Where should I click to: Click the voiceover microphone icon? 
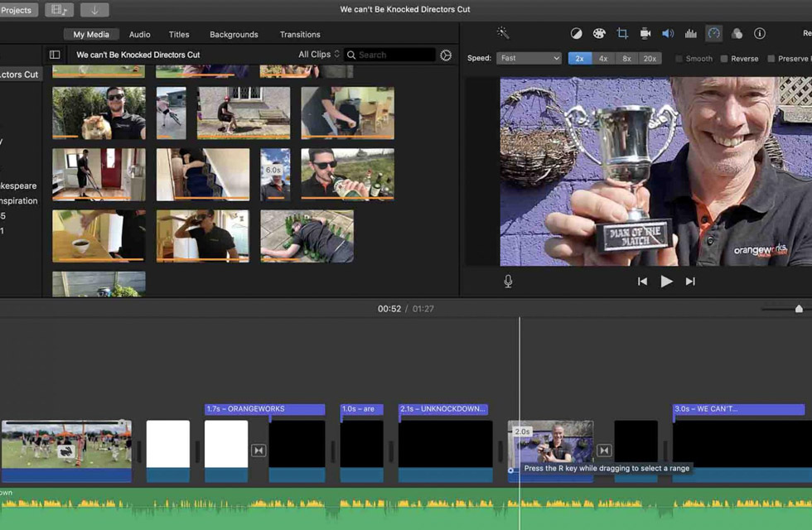pyautogui.click(x=508, y=282)
